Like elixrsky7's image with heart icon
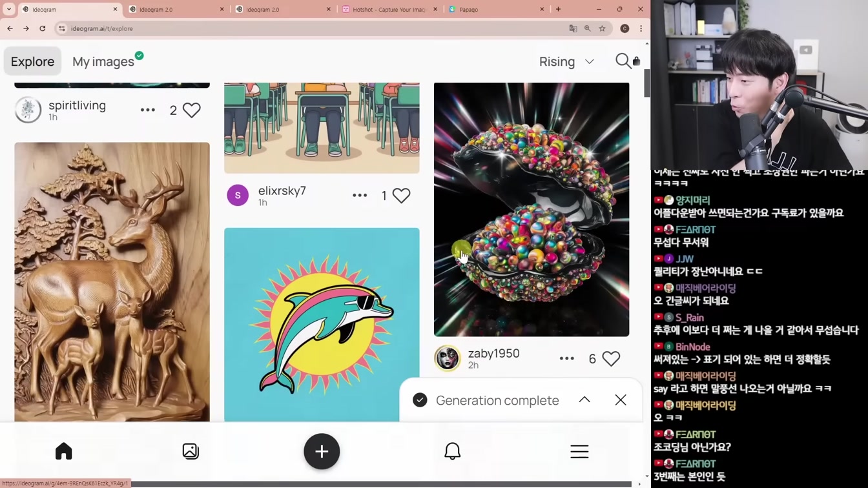The image size is (868, 488). tap(401, 195)
